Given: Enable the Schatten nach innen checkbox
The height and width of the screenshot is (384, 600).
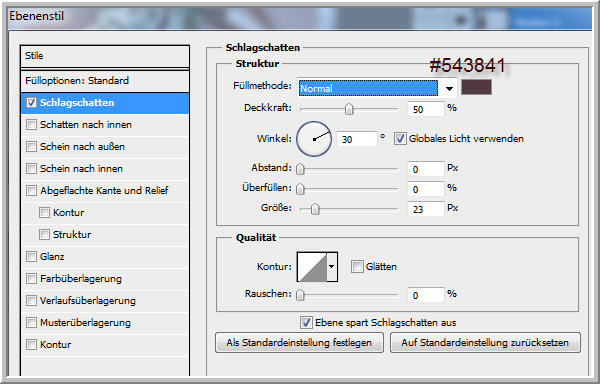Looking at the screenshot, I should 31,125.
